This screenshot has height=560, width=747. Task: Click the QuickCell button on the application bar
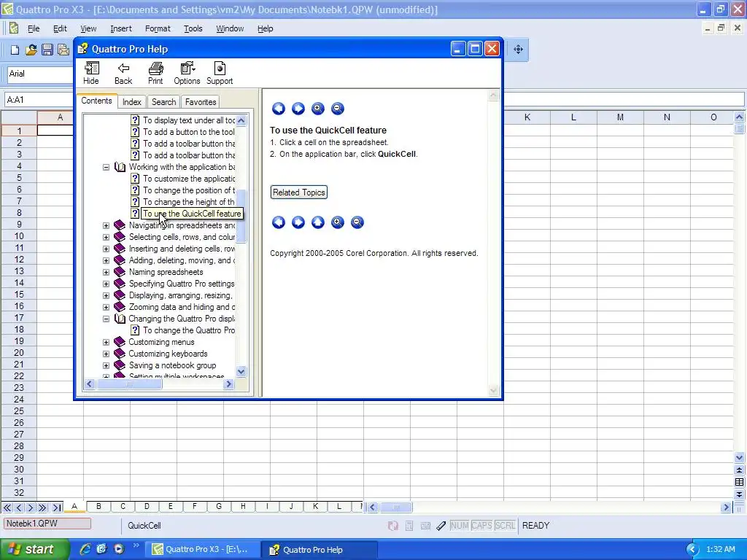click(x=144, y=526)
